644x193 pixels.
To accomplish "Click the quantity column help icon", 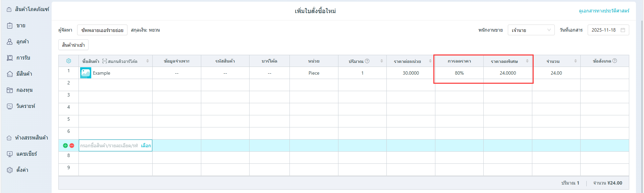I will coord(367,61).
